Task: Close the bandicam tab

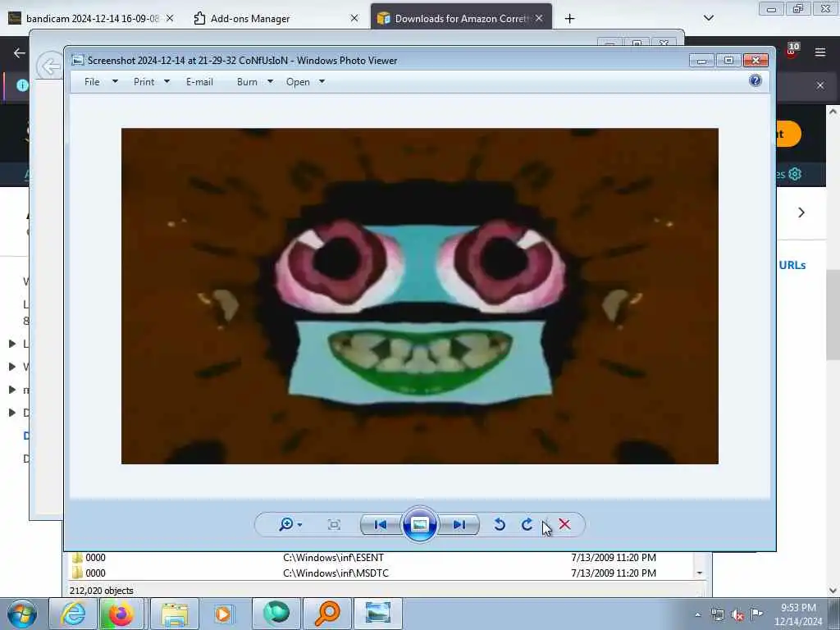Action: coord(170,18)
